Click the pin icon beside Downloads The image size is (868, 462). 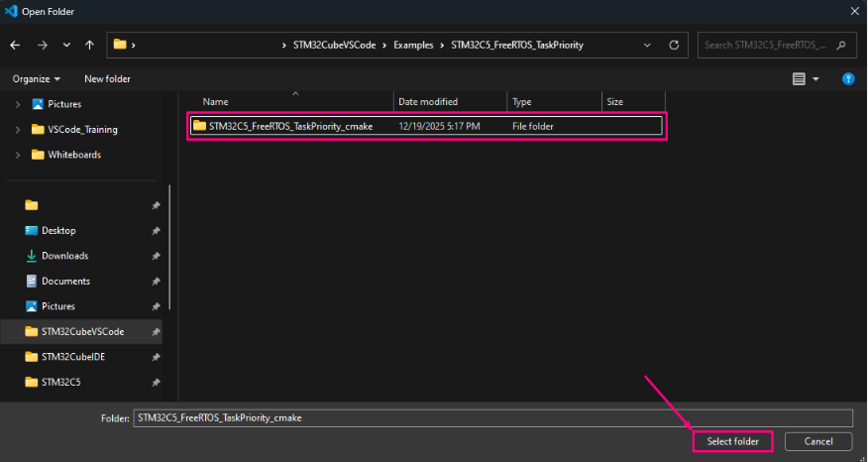tap(157, 256)
